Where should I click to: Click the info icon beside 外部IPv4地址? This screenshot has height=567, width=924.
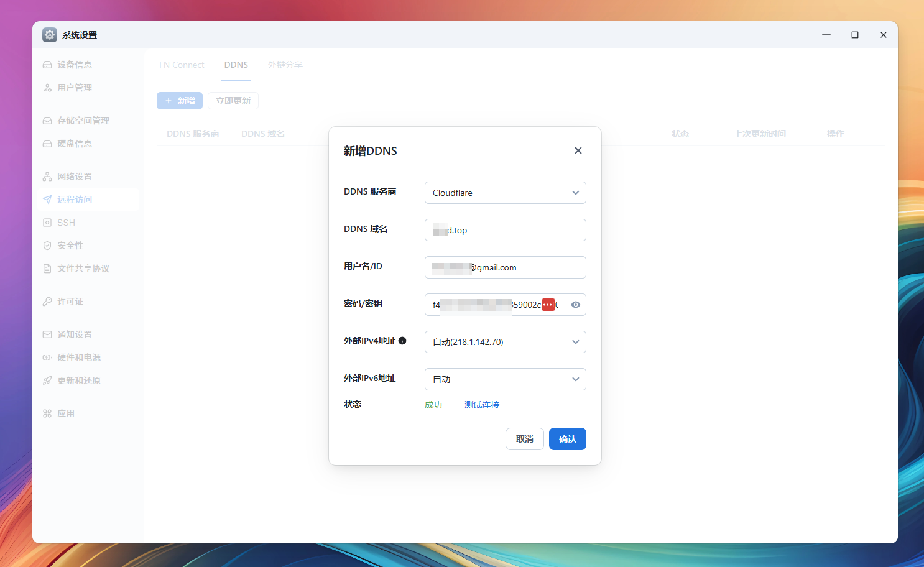(x=402, y=341)
